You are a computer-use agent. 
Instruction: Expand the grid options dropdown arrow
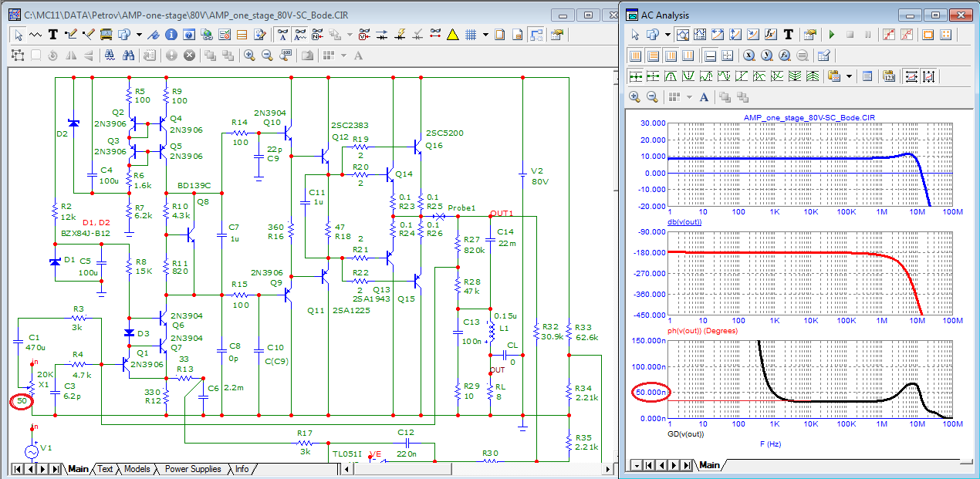[x=485, y=35]
